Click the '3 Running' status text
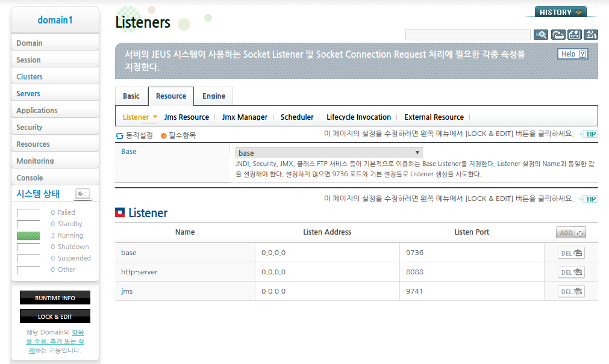The height and width of the screenshot is (364, 609). pyautogui.click(x=67, y=235)
